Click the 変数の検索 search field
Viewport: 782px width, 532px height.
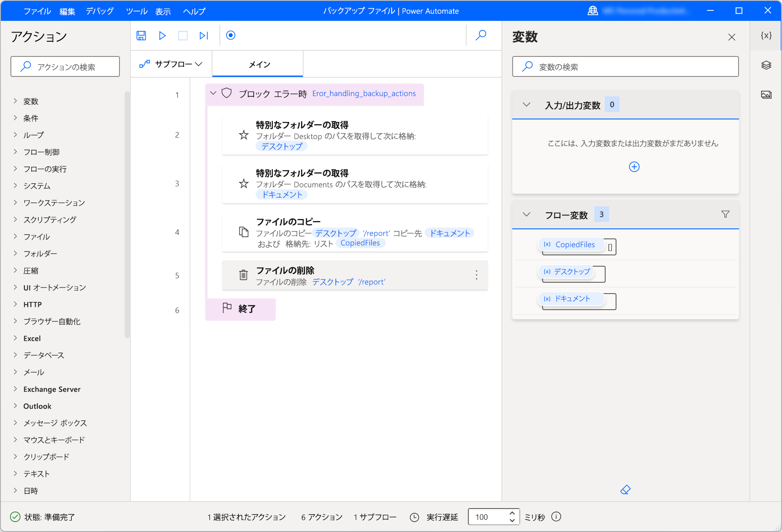626,66
